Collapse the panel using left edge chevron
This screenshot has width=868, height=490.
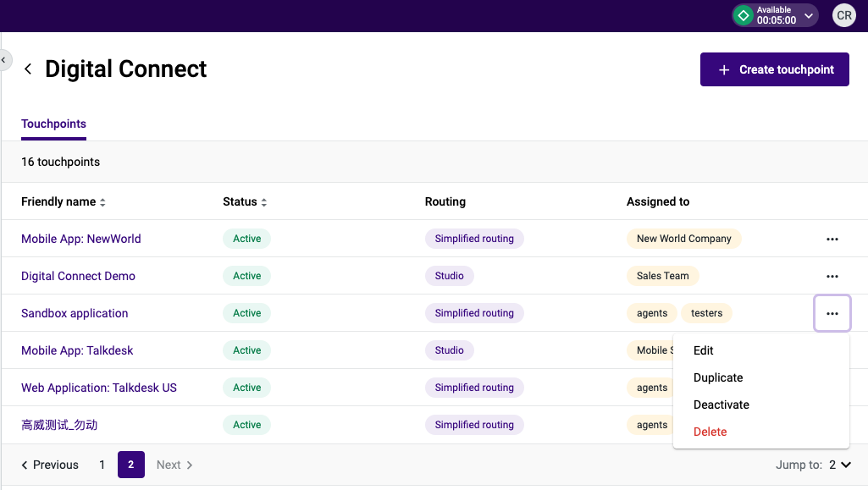(4, 59)
